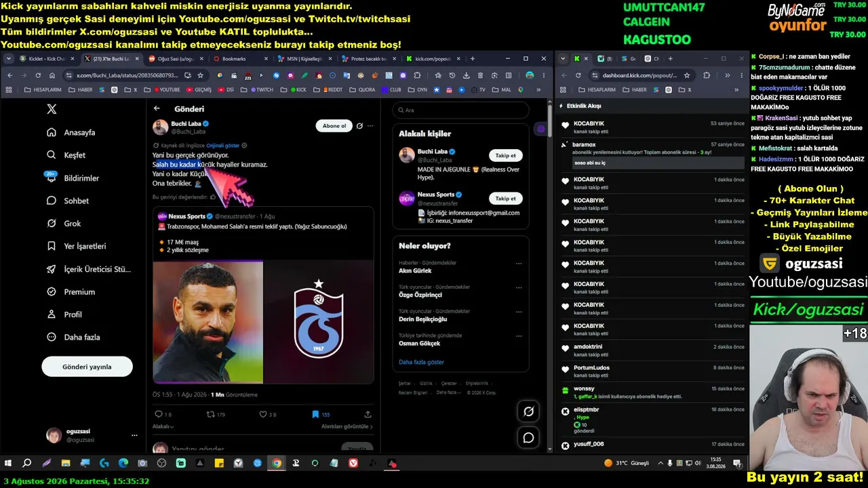Expand the Alakalı sort dropdown
The width and height of the screenshot is (868, 488).
coord(163,426)
